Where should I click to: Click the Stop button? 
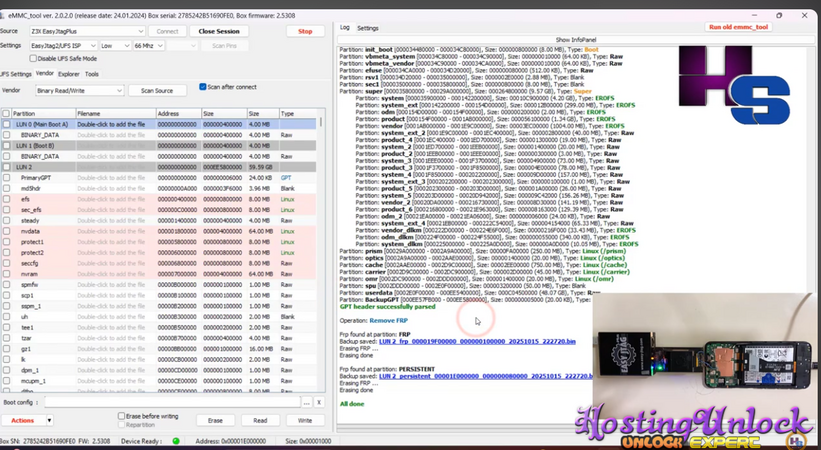coord(305,31)
